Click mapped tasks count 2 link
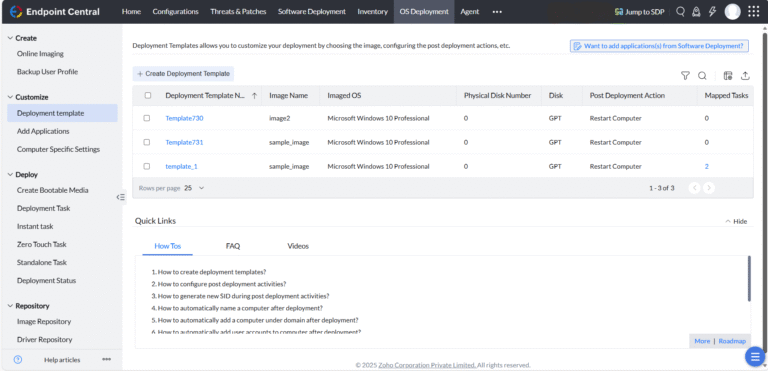Viewport: 768px width, 371px height. (x=707, y=166)
